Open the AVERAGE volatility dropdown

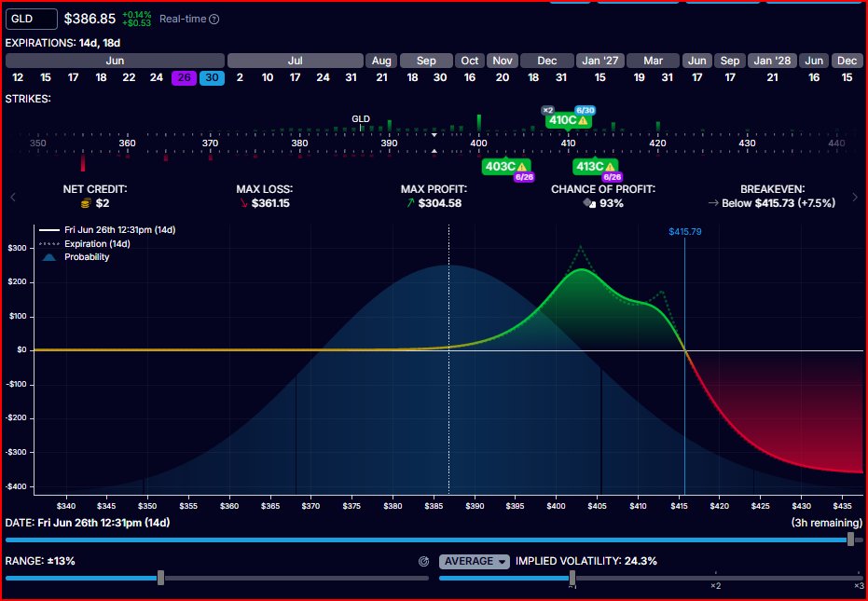tap(475, 561)
